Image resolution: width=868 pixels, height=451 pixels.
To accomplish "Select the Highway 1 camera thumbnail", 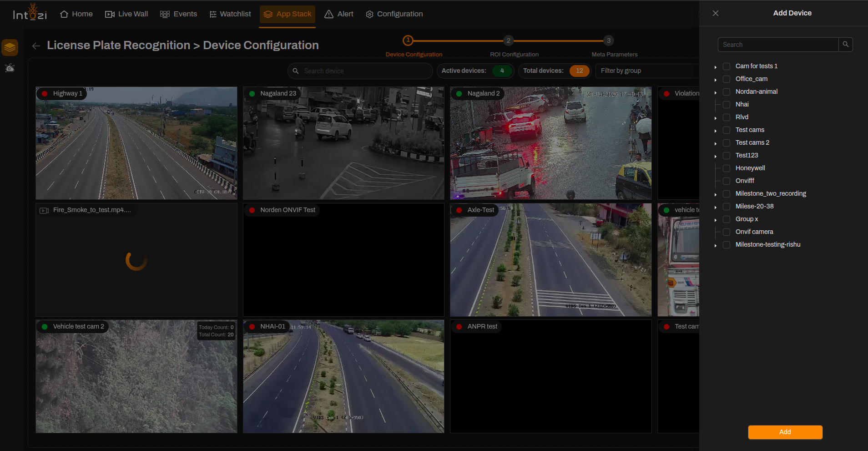I will coord(136,143).
